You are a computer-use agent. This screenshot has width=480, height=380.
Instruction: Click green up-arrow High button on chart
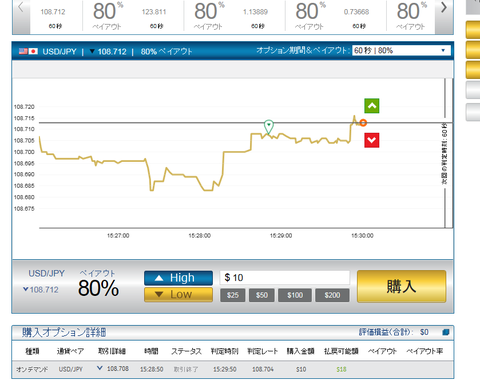[x=372, y=106]
